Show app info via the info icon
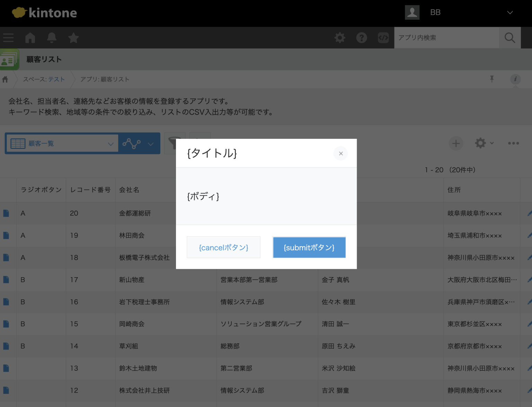Viewport: 532px width, 407px height. (515, 79)
